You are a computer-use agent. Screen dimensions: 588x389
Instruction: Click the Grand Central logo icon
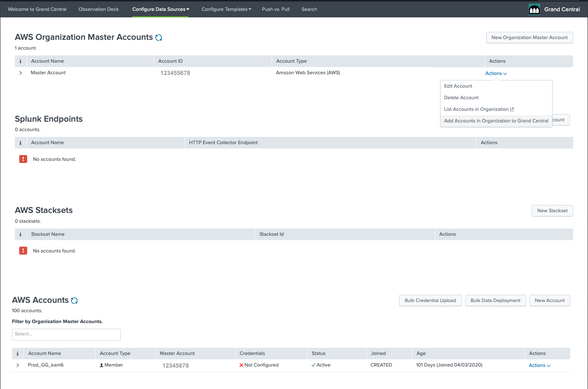[534, 9]
